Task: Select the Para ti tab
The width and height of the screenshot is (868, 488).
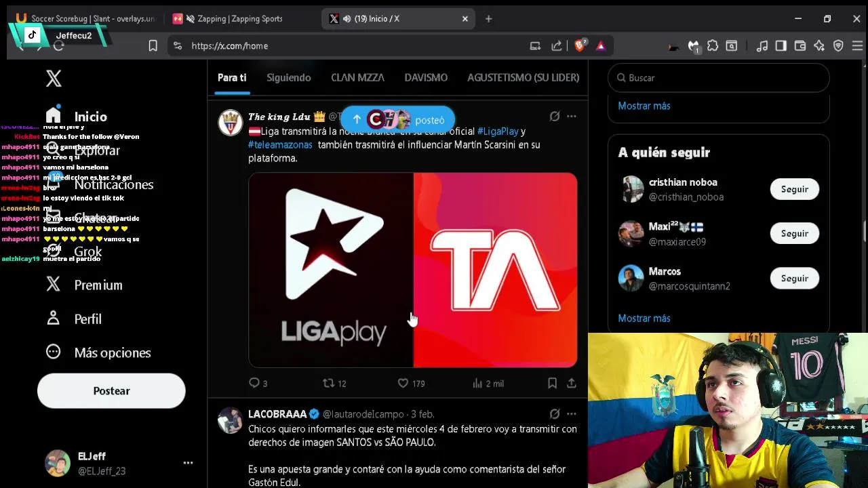Action: pyautogui.click(x=232, y=78)
